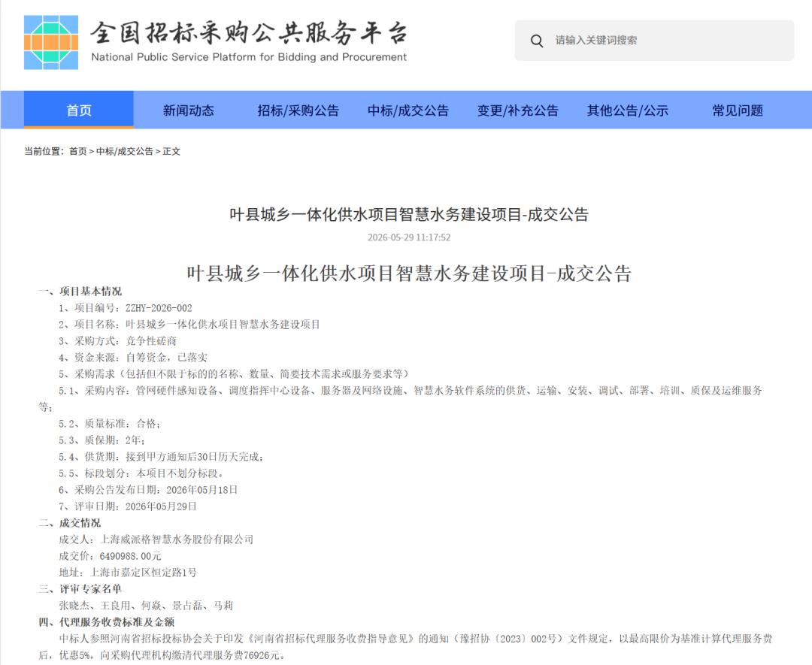Click heading 四、代理服务收费标准及金额
Image resolution: width=812 pixels, height=665 pixels.
click(x=106, y=622)
